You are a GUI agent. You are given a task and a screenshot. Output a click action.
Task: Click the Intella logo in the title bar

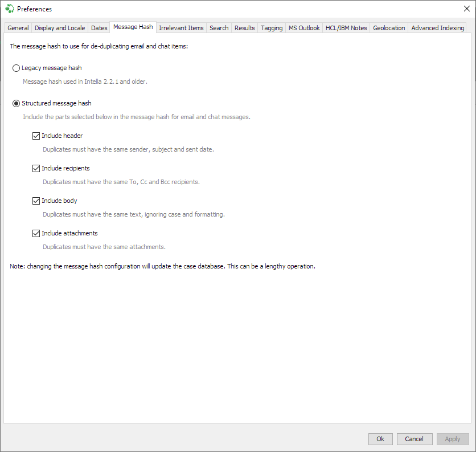pos(9,9)
